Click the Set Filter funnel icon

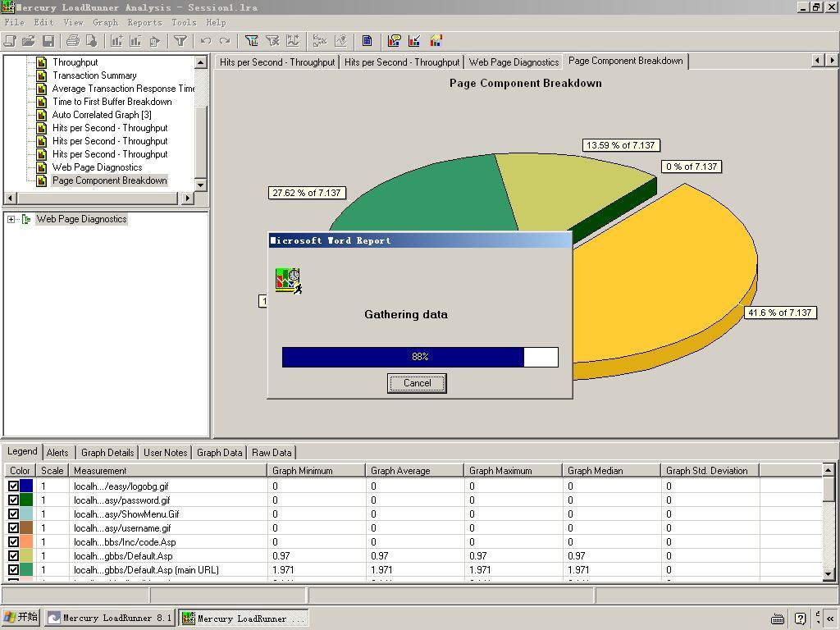pyautogui.click(x=180, y=41)
